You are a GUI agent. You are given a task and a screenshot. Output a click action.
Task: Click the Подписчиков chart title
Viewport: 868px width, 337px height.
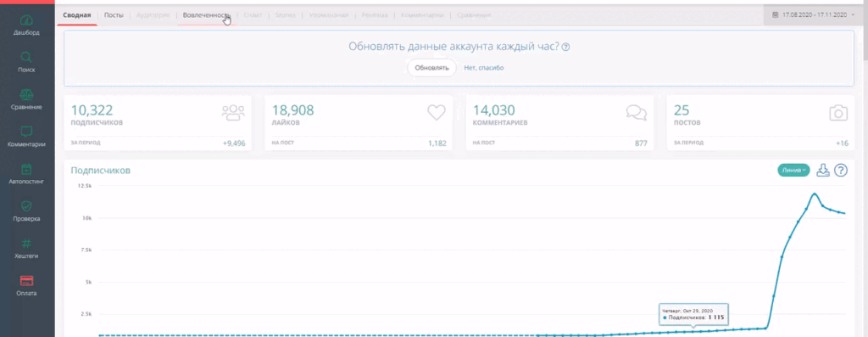(101, 170)
